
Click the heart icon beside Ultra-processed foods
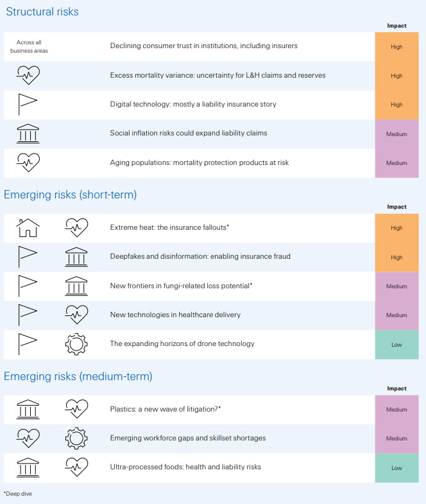point(76,467)
